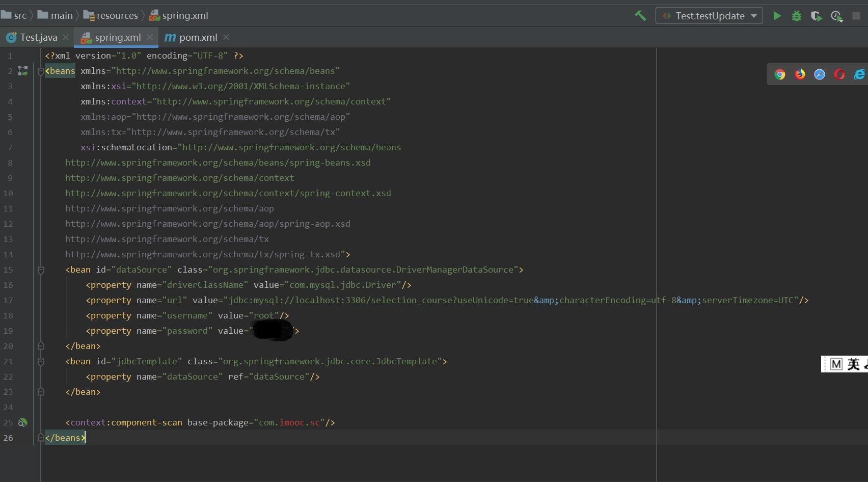This screenshot has height=482, width=868.
Task: Click the spring.xml breadcrumb item
Action: tap(179, 15)
